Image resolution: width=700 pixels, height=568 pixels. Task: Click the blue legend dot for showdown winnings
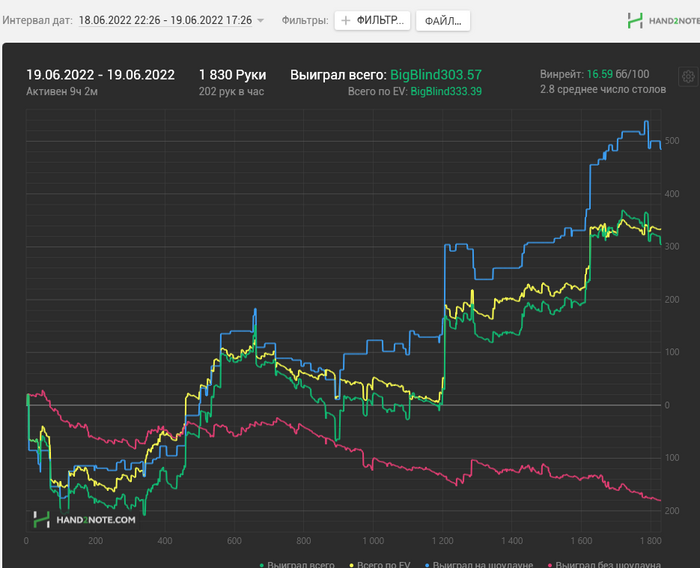pyautogui.click(x=427, y=565)
